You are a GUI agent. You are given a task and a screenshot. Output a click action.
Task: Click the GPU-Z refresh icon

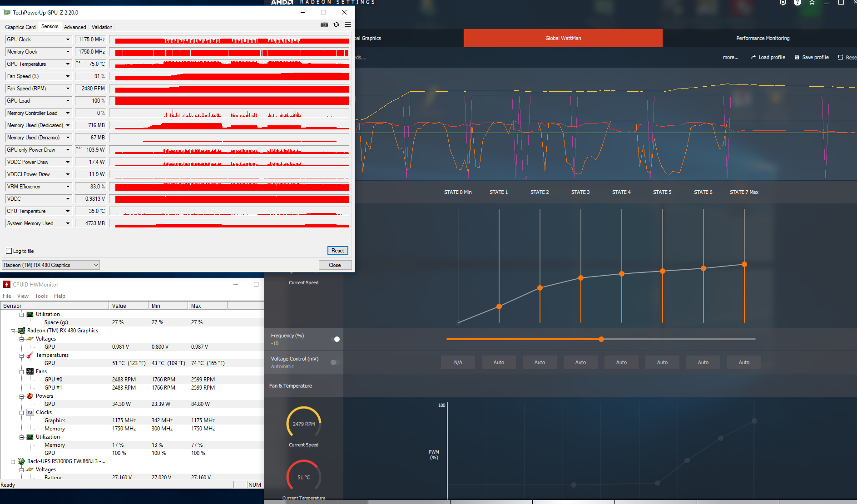[336, 25]
